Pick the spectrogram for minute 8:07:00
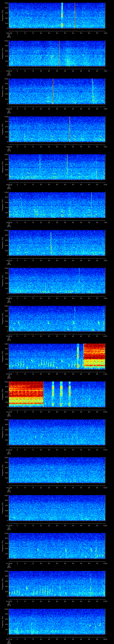 [x=57, y=243]
